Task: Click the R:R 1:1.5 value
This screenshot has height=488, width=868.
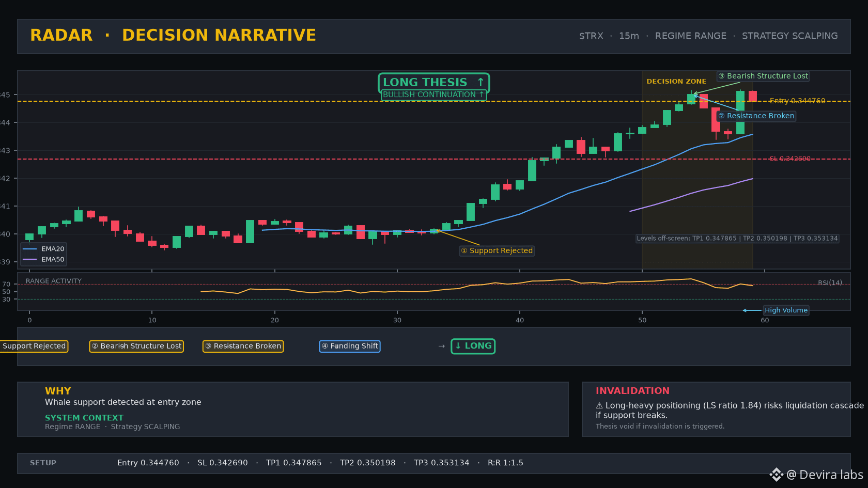Action: pos(505,463)
